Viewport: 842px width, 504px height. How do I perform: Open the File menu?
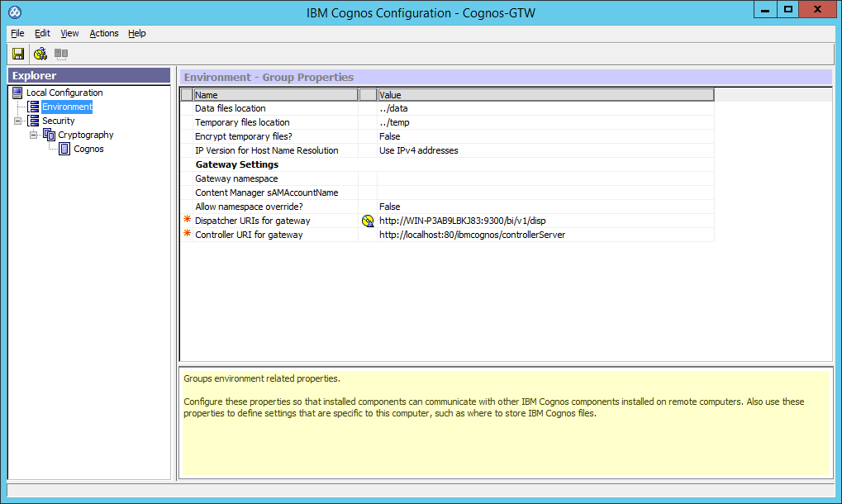point(17,33)
